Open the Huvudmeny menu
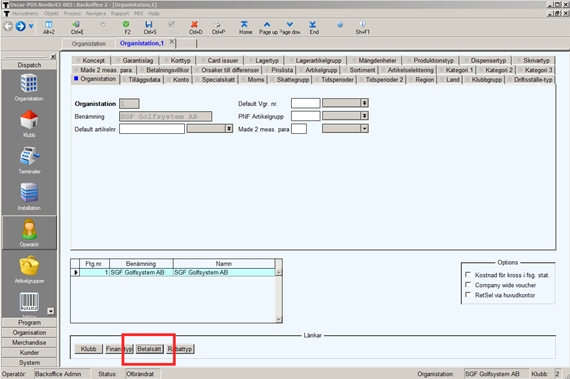The height and width of the screenshot is (379, 570). tap(25, 13)
